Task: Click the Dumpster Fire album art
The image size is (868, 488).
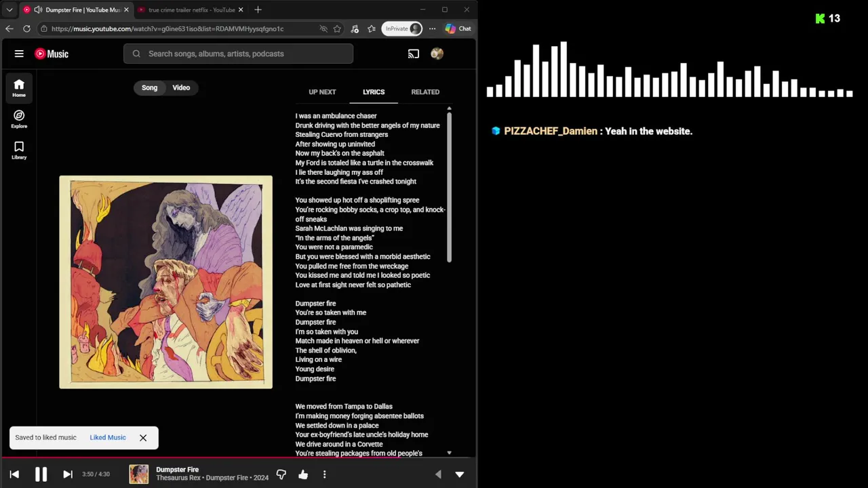Action: click(165, 282)
